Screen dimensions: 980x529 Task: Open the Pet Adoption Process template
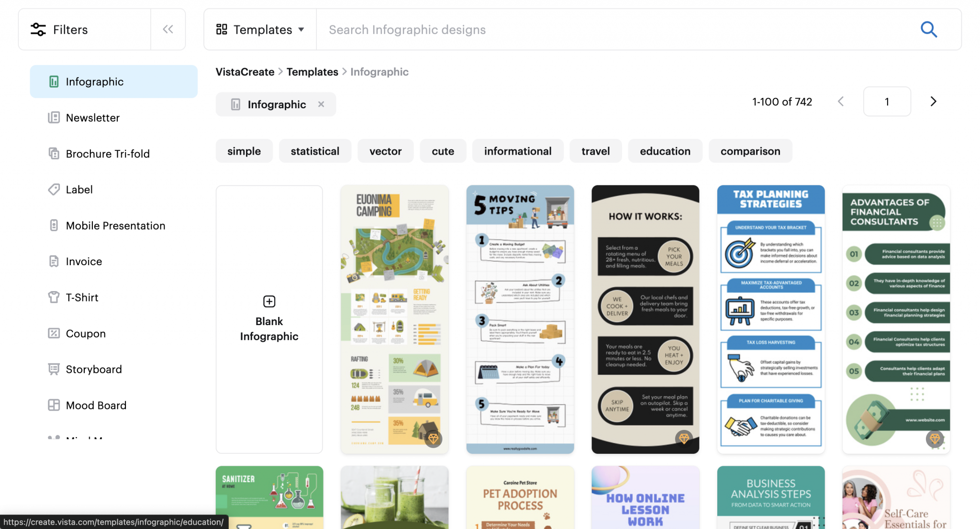point(520,497)
